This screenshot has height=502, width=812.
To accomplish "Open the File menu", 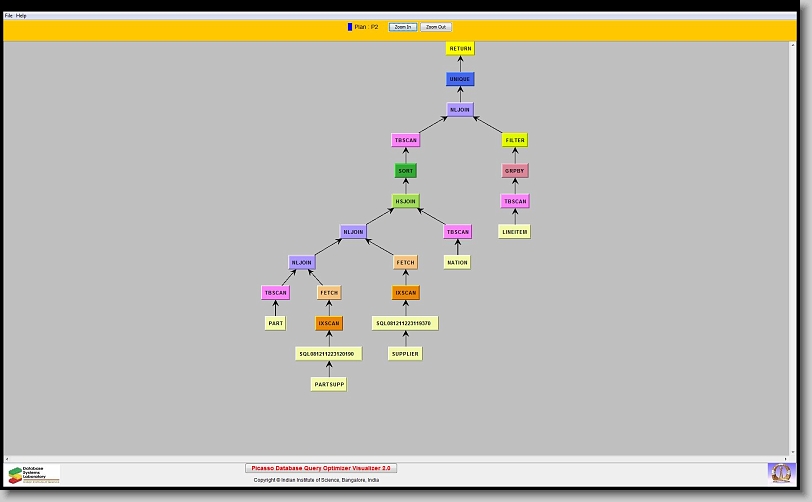I will tap(9, 16).
